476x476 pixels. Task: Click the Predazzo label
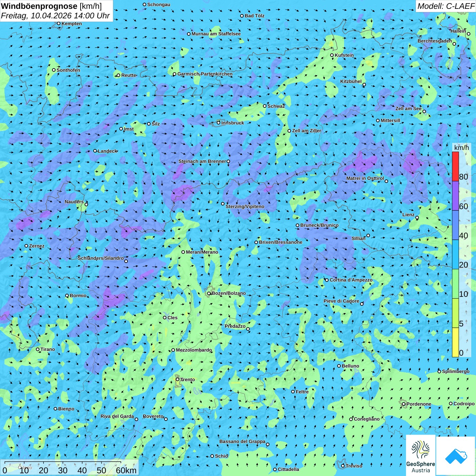(235, 326)
